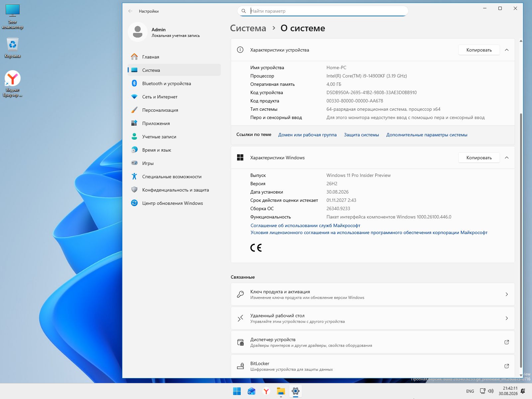This screenshot has height=399, width=532.
Task: Click the Bluetooth icon in the sidebar
Action: click(x=134, y=83)
